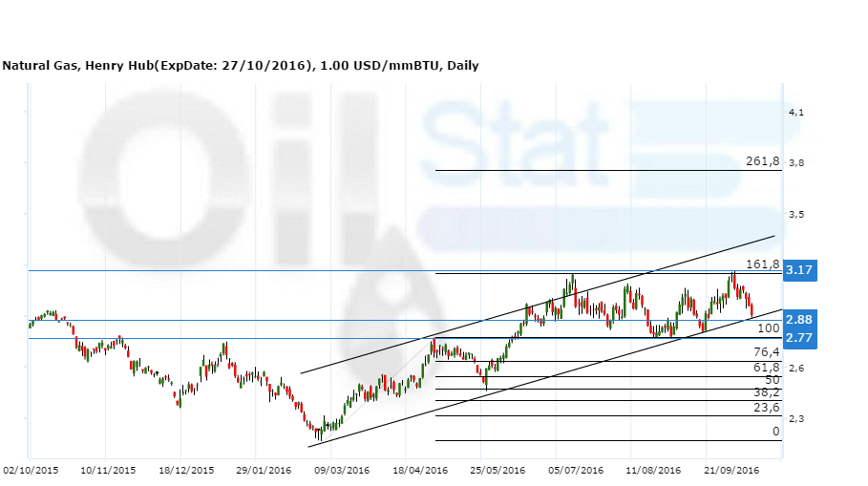The width and height of the screenshot is (868, 486).
Task: Click the 38,2 Fibonacci level label
Action: pos(767,392)
